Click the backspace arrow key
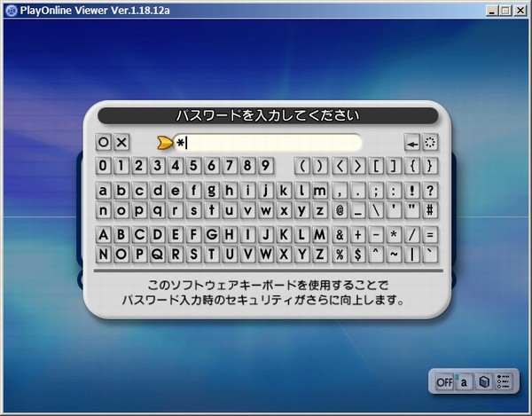 412,143
